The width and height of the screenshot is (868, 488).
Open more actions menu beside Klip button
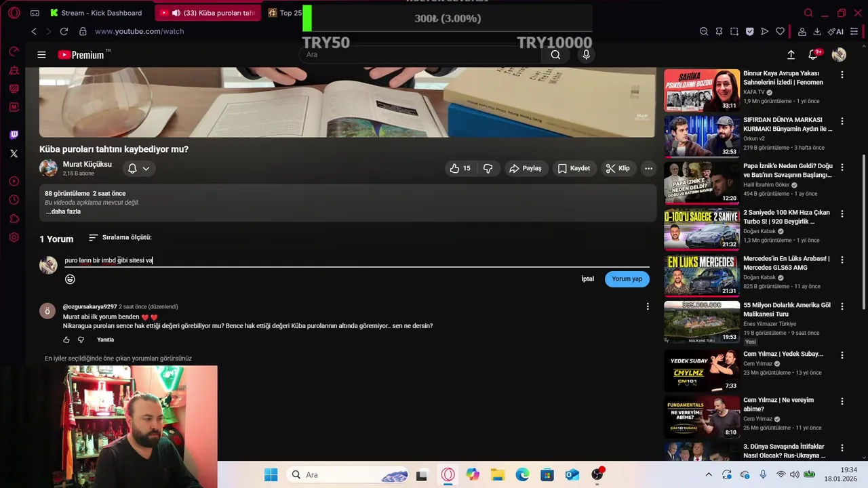[648, 168]
